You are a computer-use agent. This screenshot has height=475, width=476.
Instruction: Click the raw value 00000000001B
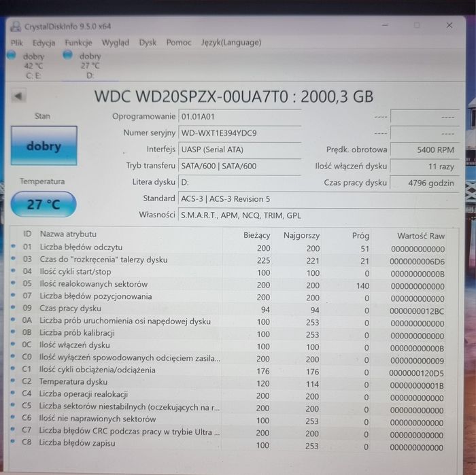pyautogui.click(x=417, y=385)
